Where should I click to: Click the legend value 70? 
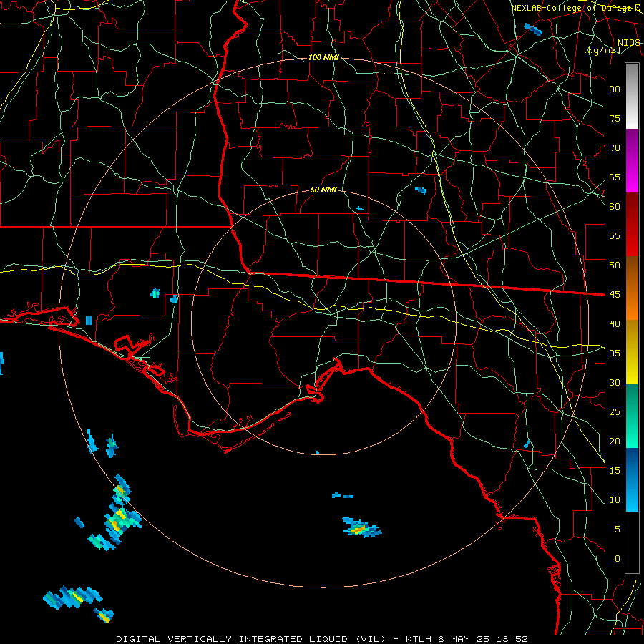[x=615, y=148]
